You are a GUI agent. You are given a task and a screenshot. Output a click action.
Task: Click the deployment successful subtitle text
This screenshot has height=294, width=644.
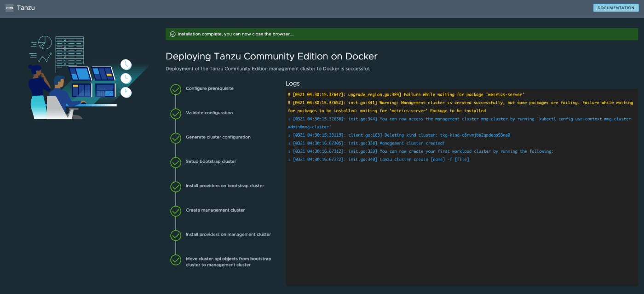click(268, 69)
